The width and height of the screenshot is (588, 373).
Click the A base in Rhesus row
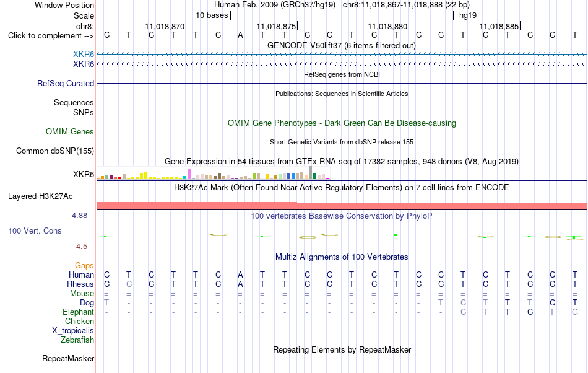click(240, 284)
